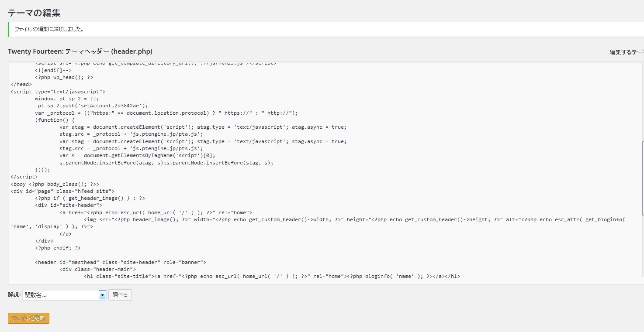Click the body_class() body tag line
Viewport: 644px width, 332px height.
pos(55,184)
